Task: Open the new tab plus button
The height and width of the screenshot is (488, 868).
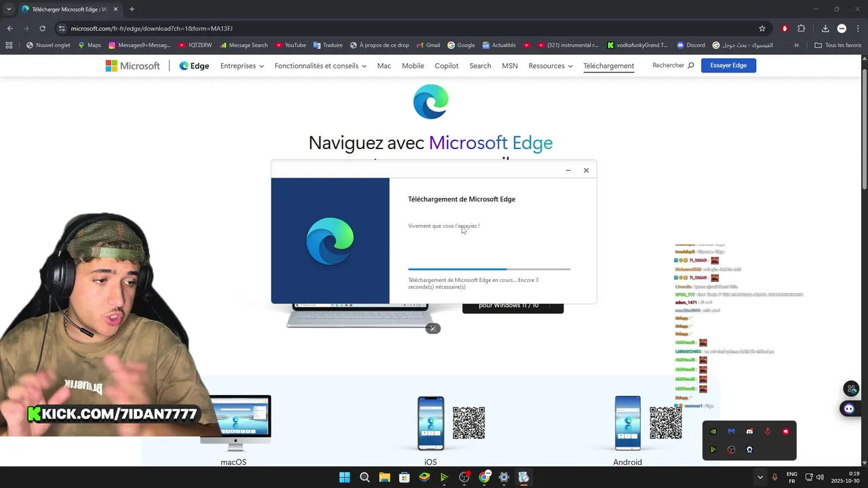Action: click(x=132, y=9)
